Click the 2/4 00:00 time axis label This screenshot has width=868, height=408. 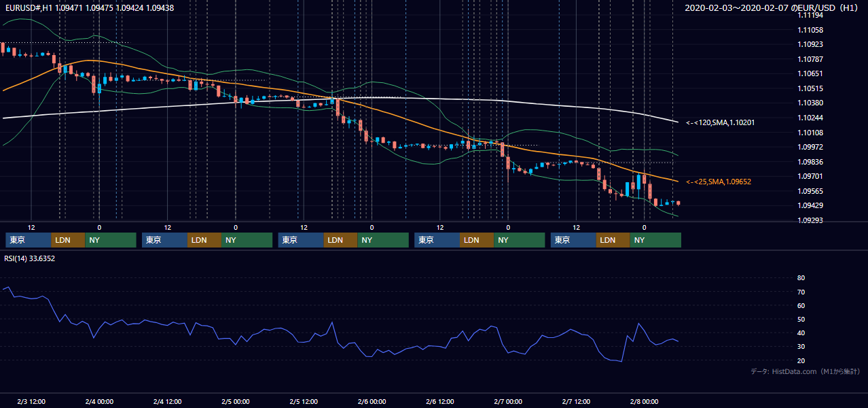pos(99,402)
